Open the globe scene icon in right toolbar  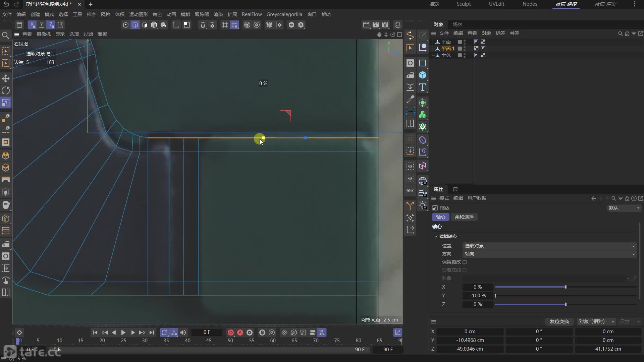coord(423,181)
